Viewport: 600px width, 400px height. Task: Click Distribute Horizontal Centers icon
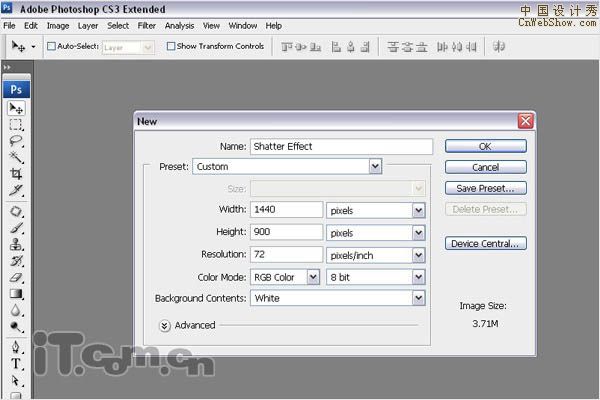(457, 47)
